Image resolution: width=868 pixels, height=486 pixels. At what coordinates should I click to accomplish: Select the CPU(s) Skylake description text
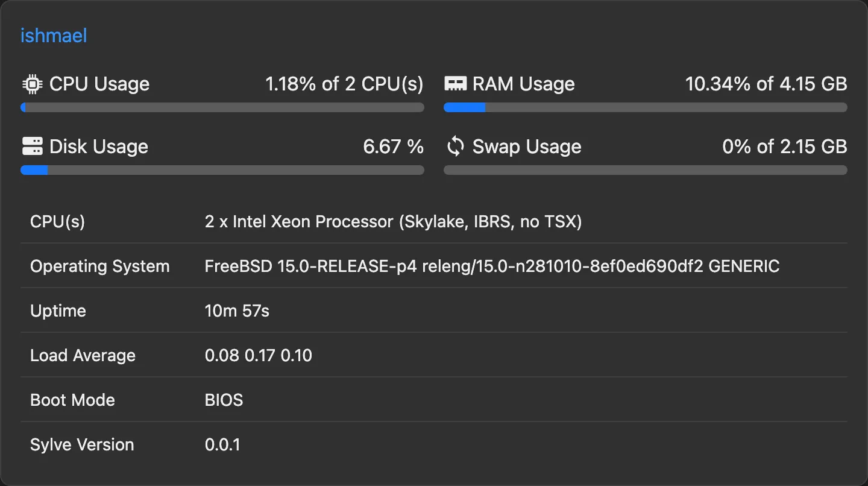tap(393, 221)
